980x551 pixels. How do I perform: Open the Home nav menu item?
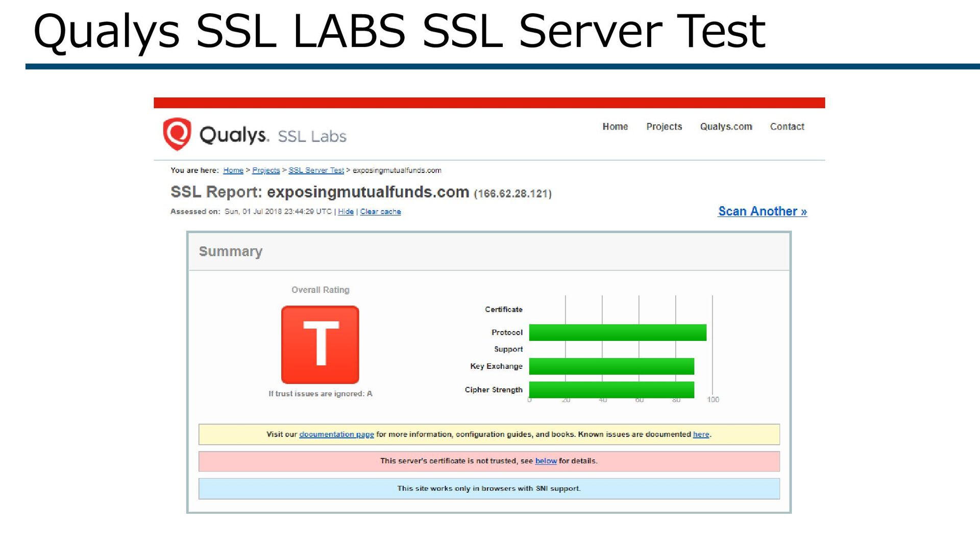(615, 127)
